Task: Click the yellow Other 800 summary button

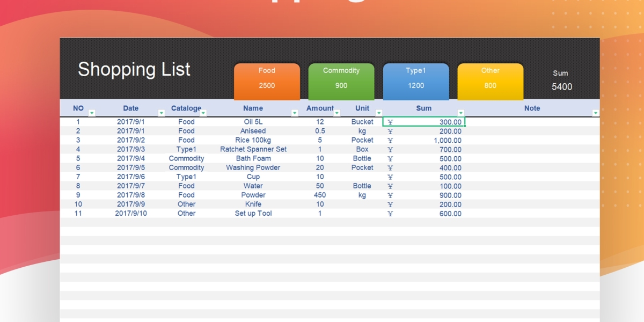Action: [x=491, y=82]
